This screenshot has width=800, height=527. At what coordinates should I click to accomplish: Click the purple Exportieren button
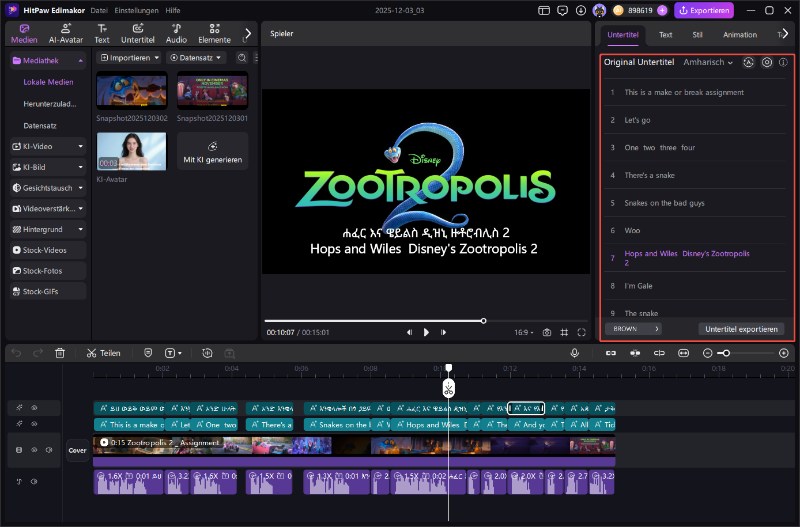pyautogui.click(x=704, y=11)
